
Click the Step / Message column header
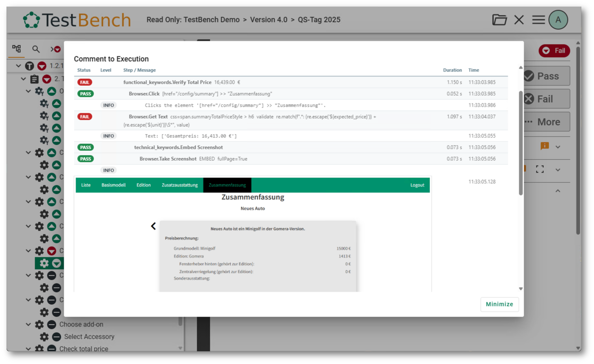(139, 70)
